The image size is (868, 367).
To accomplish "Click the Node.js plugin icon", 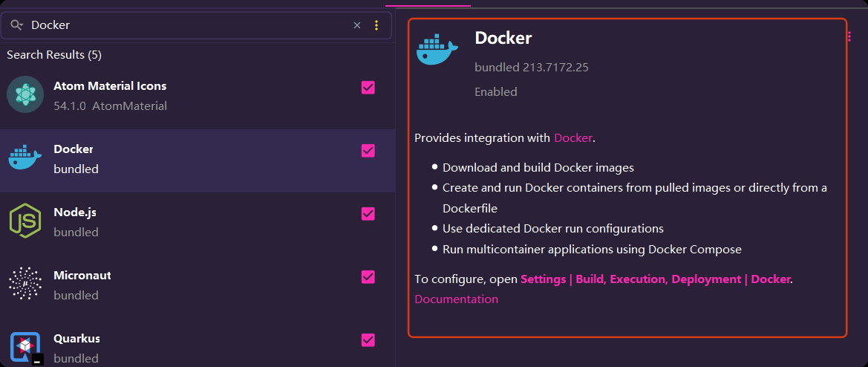I will pyautogui.click(x=25, y=221).
